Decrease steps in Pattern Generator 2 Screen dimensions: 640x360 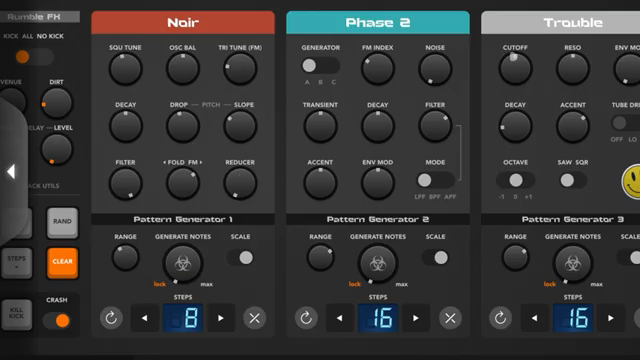pos(340,318)
